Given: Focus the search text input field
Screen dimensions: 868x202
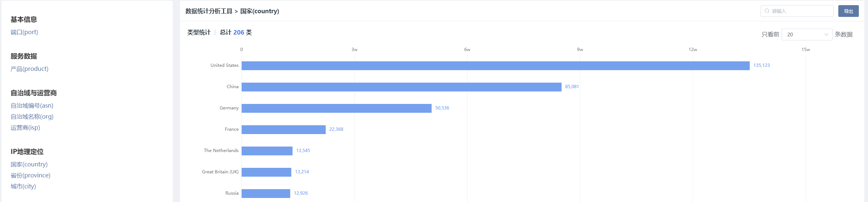Looking at the screenshot, I should tap(800, 11).
